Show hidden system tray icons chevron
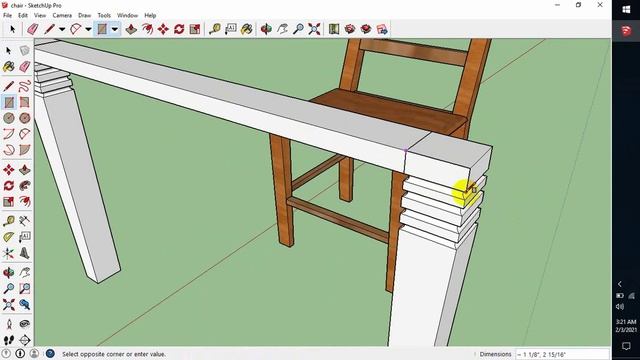640x360 pixels. tap(620, 284)
